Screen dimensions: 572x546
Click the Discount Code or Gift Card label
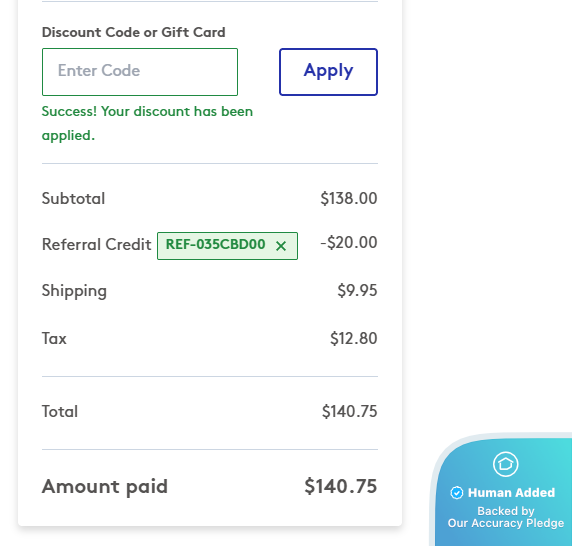click(134, 32)
